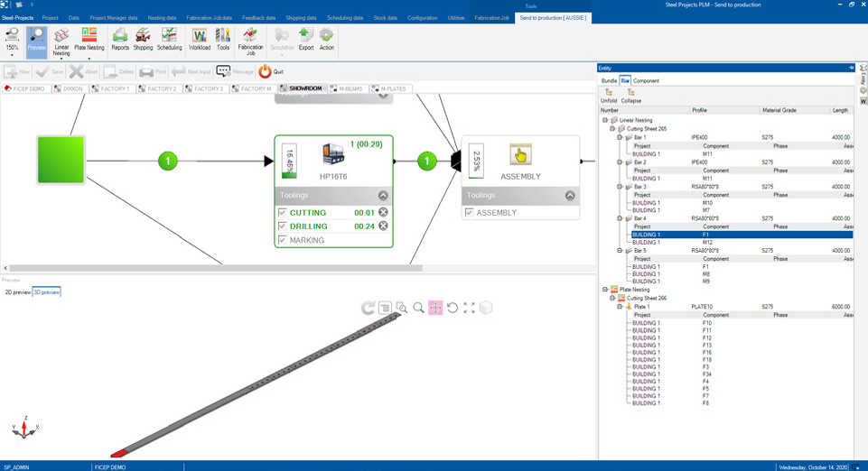868x471 pixels.
Task: Open Fabrication Job from the ribbon
Action: pyautogui.click(x=251, y=42)
